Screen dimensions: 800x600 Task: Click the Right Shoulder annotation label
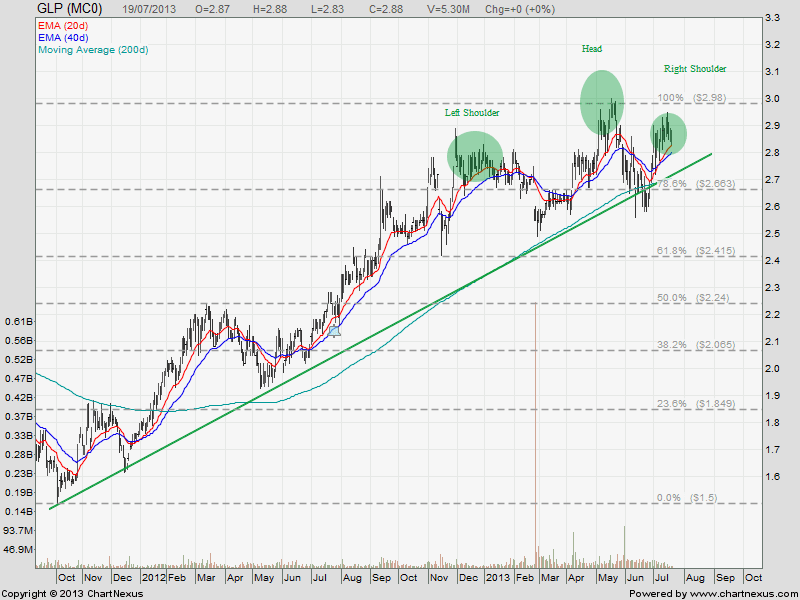[695, 68]
